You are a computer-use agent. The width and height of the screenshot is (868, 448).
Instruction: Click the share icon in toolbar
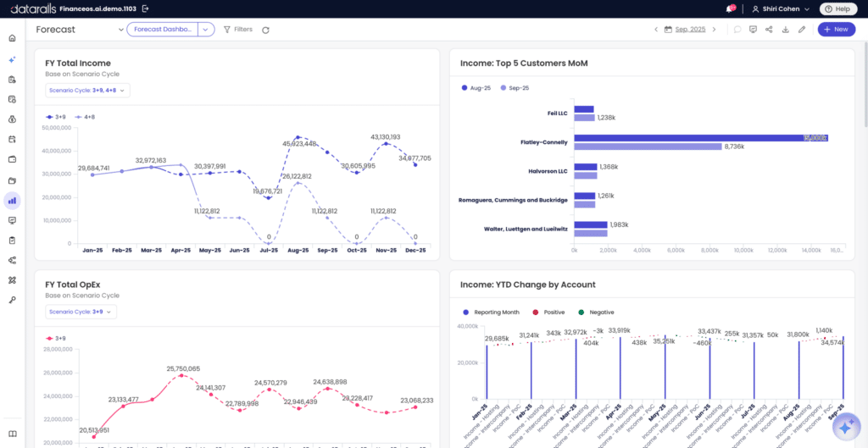[x=769, y=30]
